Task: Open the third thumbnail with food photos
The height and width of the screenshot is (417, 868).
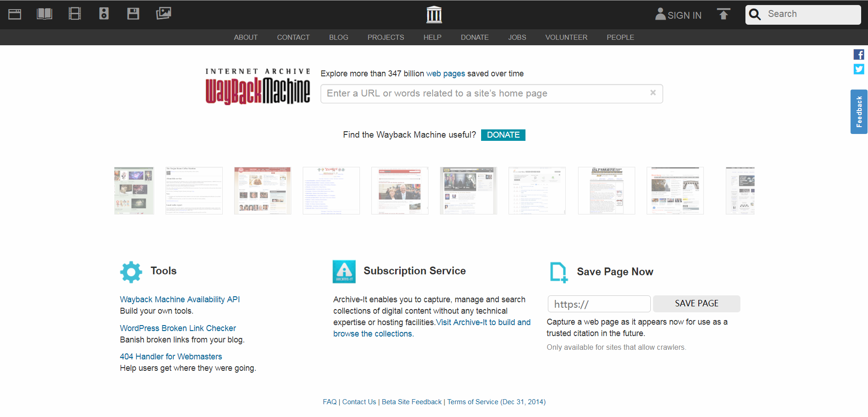Action: pyautogui.click(x=263, y=191)
